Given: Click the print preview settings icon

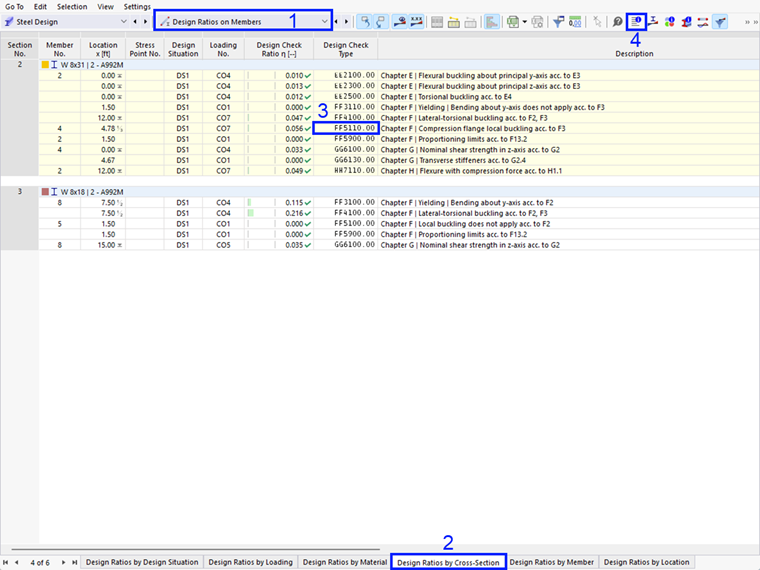Looking at the screenshot, I should tap(537, 22).
